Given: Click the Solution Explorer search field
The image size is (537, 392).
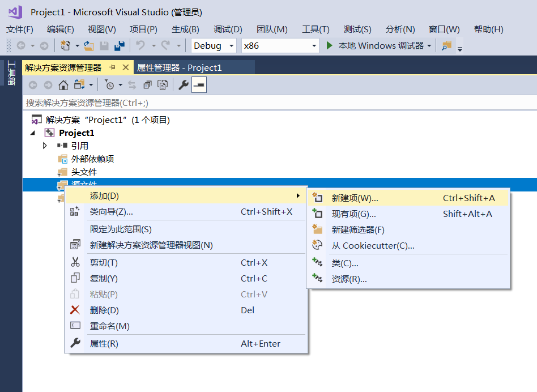Looking at the screenshot, I should coord(279,103).
